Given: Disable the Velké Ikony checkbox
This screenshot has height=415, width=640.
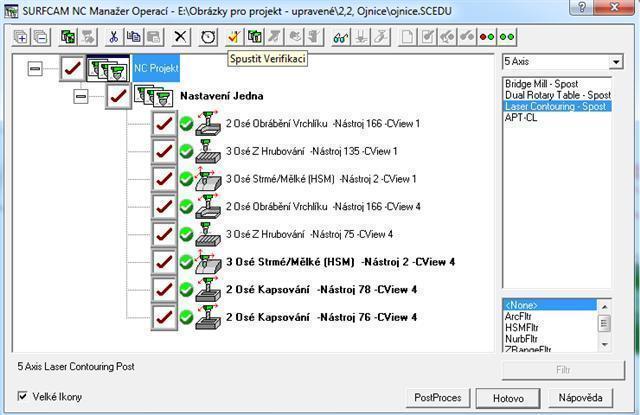Looking at the screenshot, I should click(x=23, y=396).
